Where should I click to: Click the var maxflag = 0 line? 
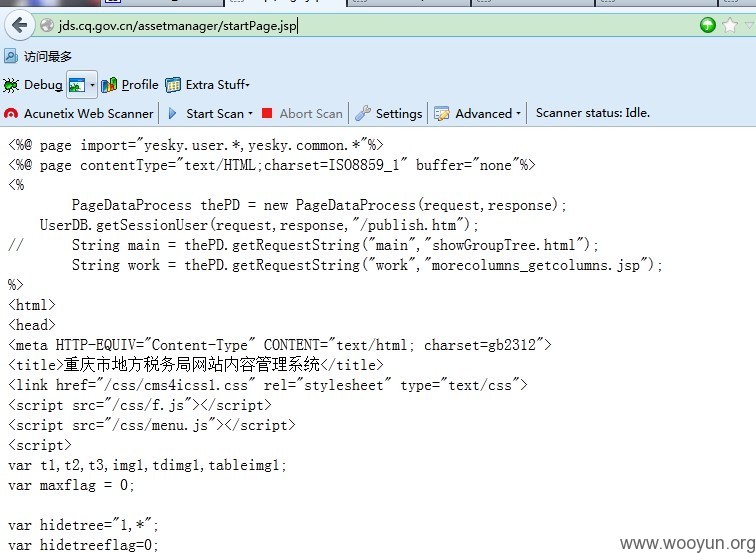click(71, 485)
